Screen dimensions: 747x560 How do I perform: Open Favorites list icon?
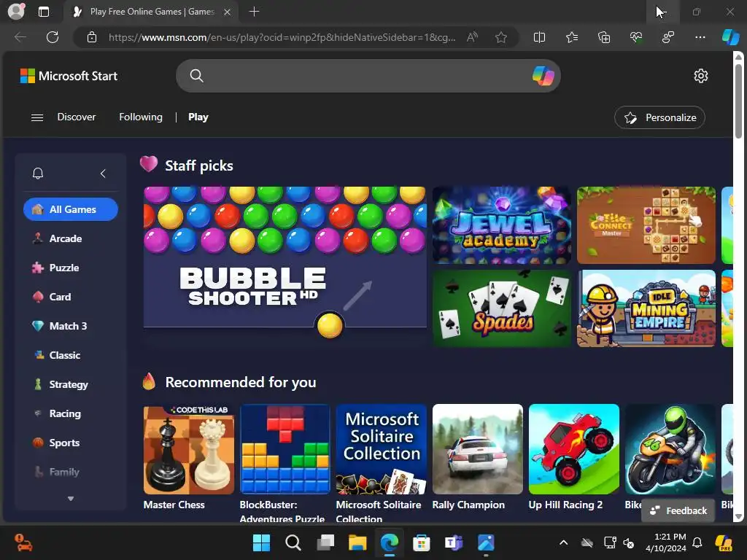coord(572,37)
